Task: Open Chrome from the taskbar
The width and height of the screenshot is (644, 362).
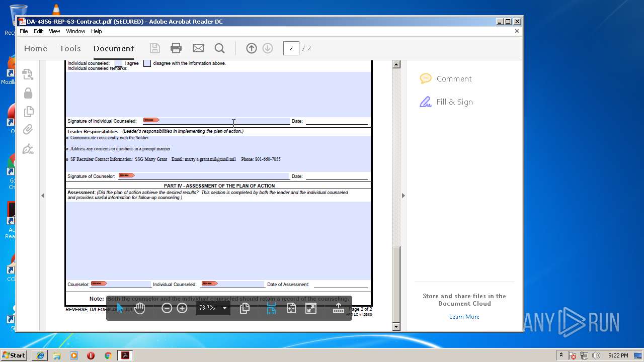Action: click(x=108, y=355)
